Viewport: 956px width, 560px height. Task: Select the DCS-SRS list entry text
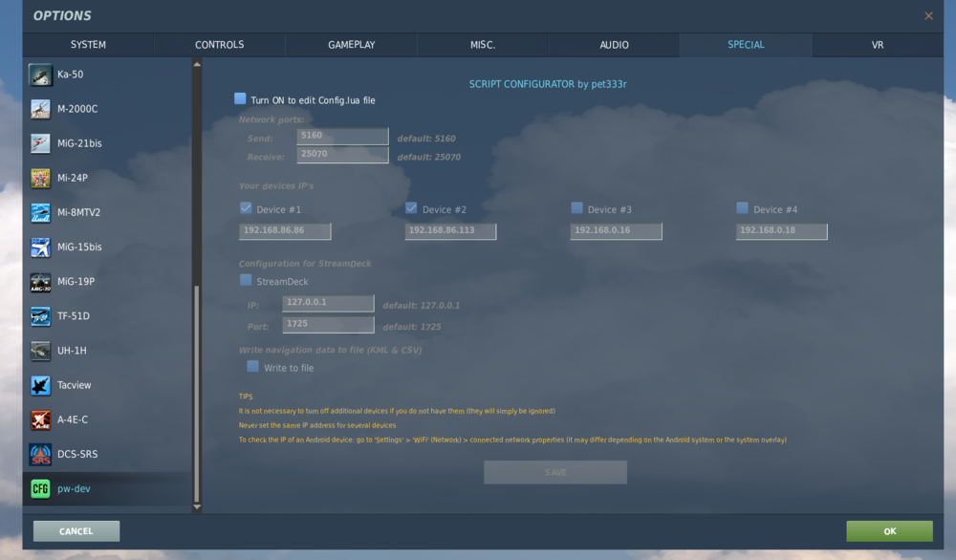click(77, 454)
